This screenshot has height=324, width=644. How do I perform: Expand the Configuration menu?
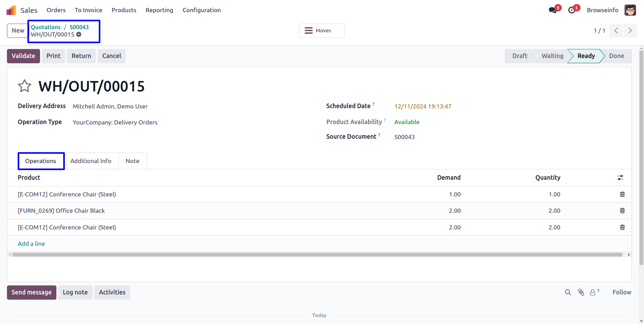(x=202, y=10)
